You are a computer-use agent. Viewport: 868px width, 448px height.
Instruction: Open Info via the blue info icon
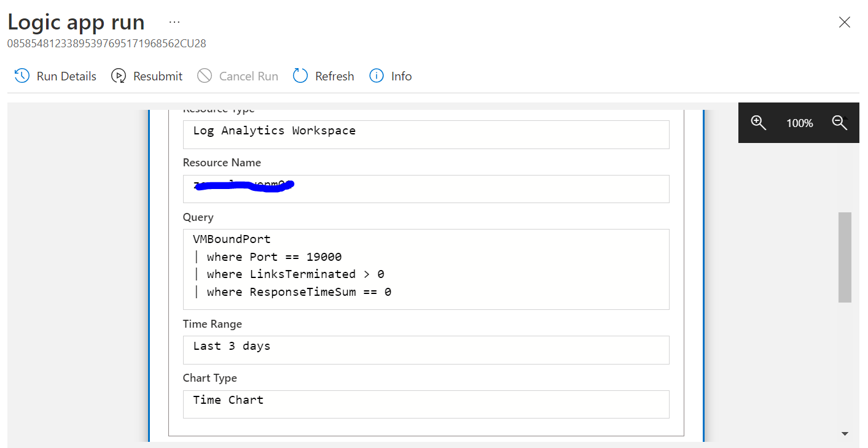pyautogui.click(x=377, y=75)
